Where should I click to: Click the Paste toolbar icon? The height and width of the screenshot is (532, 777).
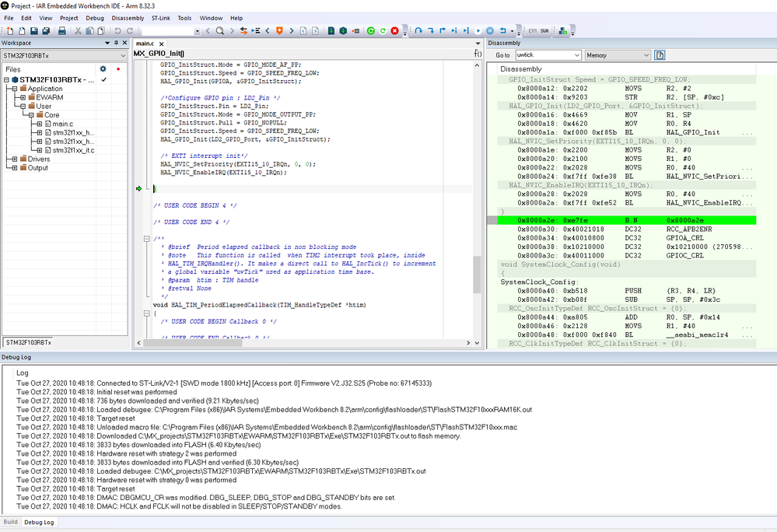[101, 30]
